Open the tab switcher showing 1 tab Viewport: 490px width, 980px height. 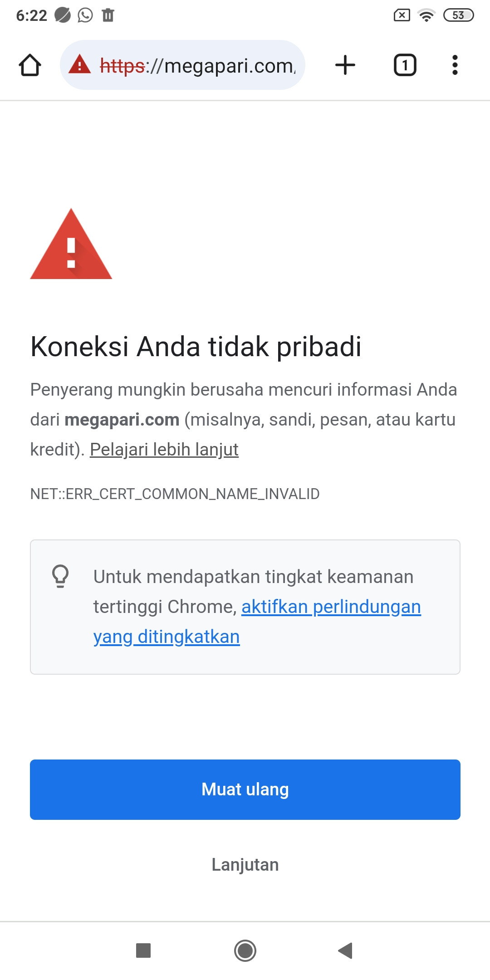[x=405, y=65]
